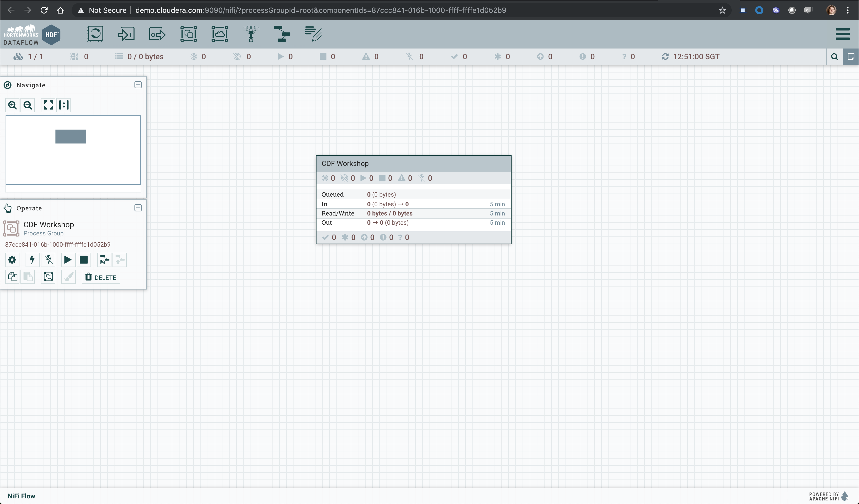The image size is (859, 504).
Task: Start the CDF Workshop process group
Action: point(67,260)
